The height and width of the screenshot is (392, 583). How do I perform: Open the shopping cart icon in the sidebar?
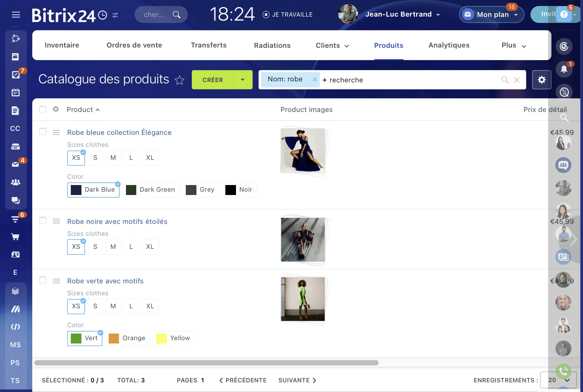pos(15,237)
